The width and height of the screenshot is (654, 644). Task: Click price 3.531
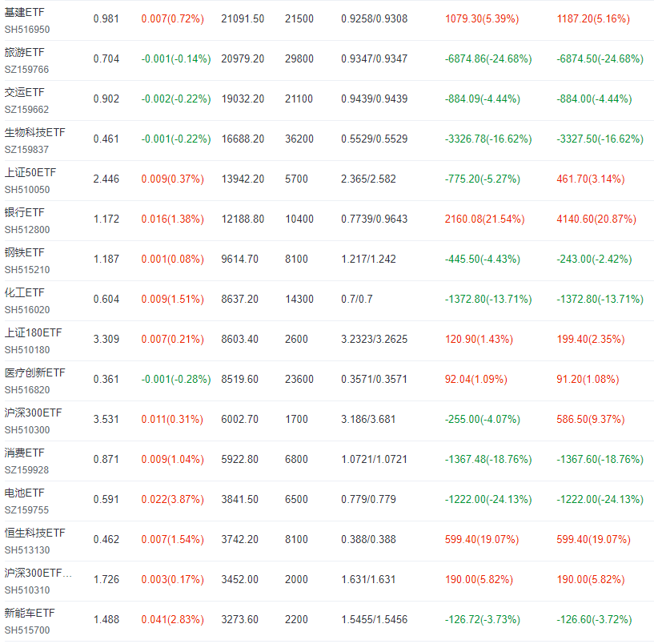point(106,420)
